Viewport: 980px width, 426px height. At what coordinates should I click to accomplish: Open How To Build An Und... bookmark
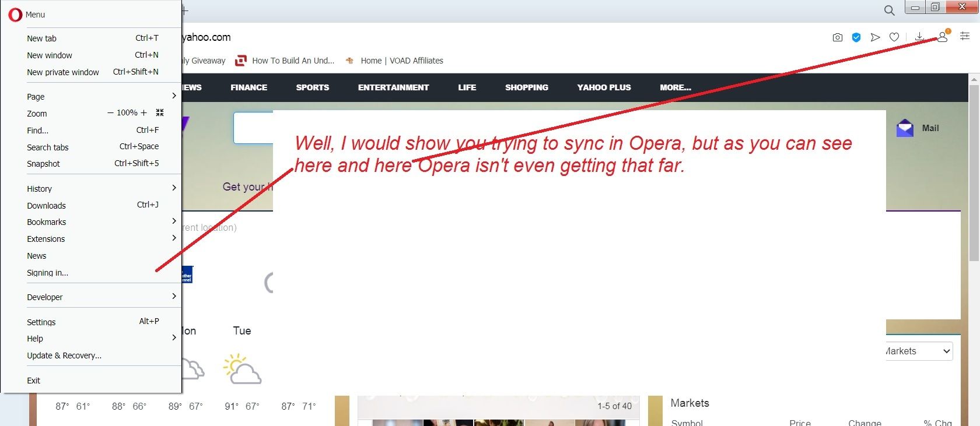[285, 61]
